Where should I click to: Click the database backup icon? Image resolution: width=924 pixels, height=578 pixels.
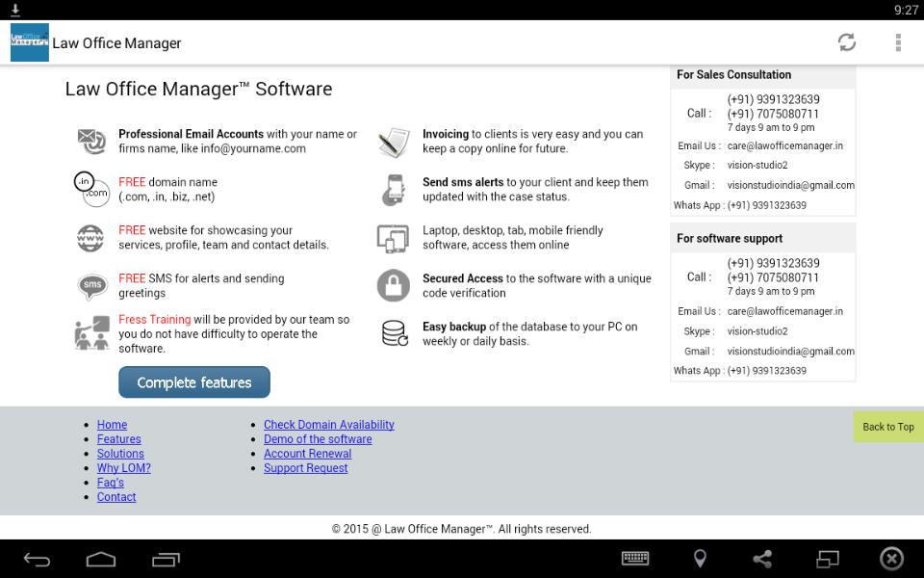[x=395, y=333]
